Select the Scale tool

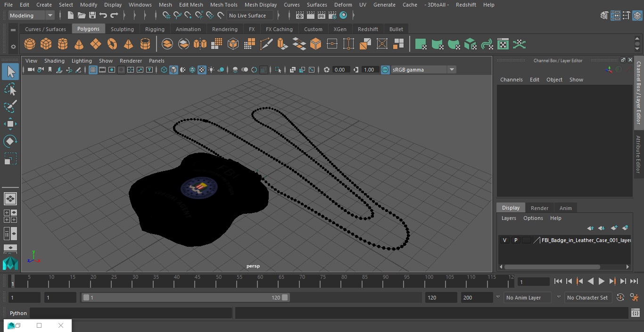pyautogui.click(x=10, y=159)
